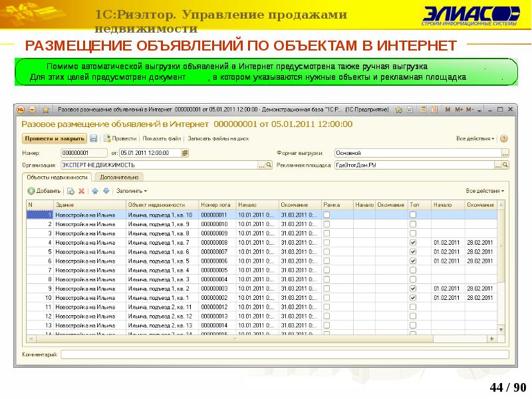Open the date picker calendar icon
The image size is (532, 399).
pyautogui.click(x=185, y=153)
